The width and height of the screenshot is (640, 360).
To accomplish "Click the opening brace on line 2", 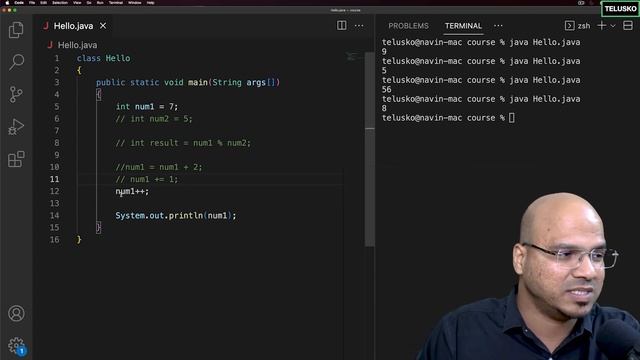I will (79, 70).
